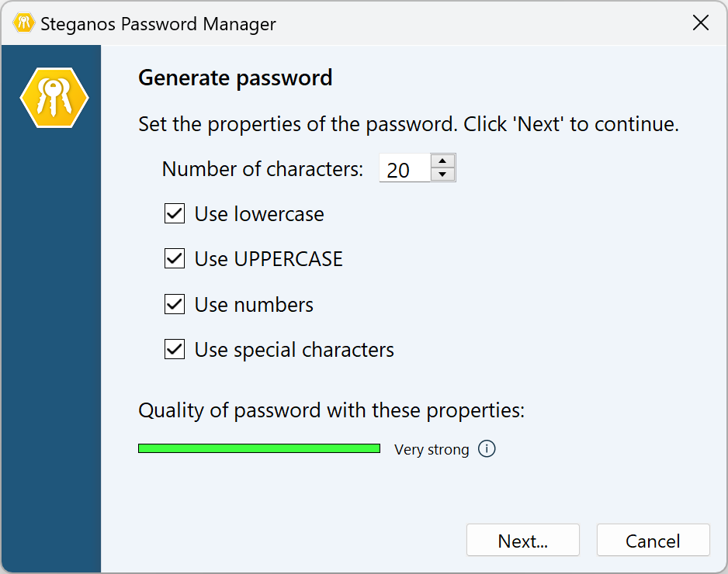Click the Quality of password description text

tap(331, 410)
